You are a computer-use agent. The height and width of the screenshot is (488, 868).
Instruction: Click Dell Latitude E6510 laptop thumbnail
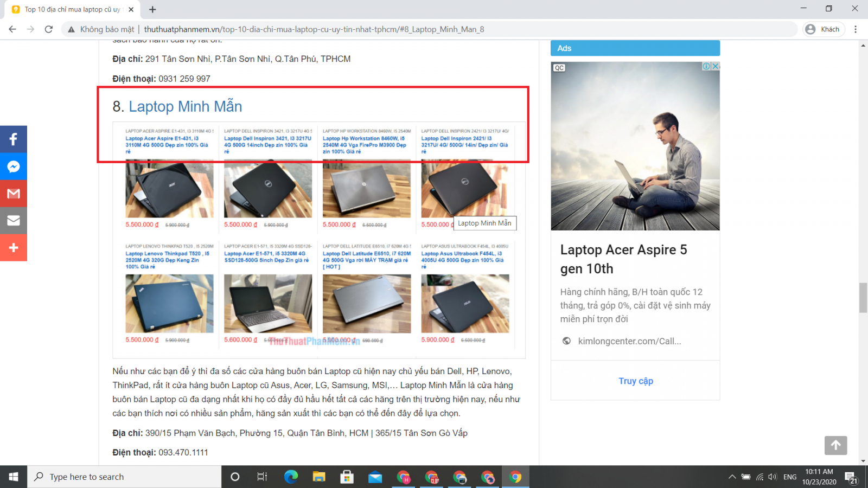coord(367,304)
